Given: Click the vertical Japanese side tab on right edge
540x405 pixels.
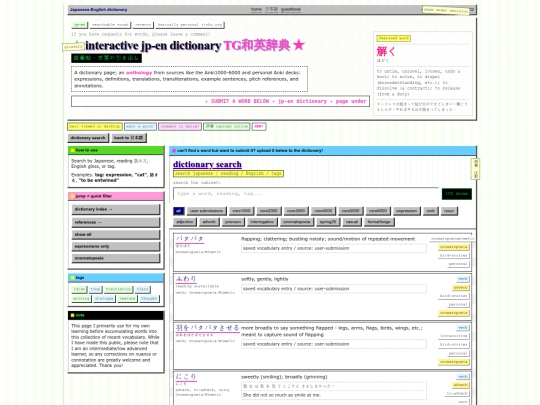Looking at the screenshot, I should (476, 169).
